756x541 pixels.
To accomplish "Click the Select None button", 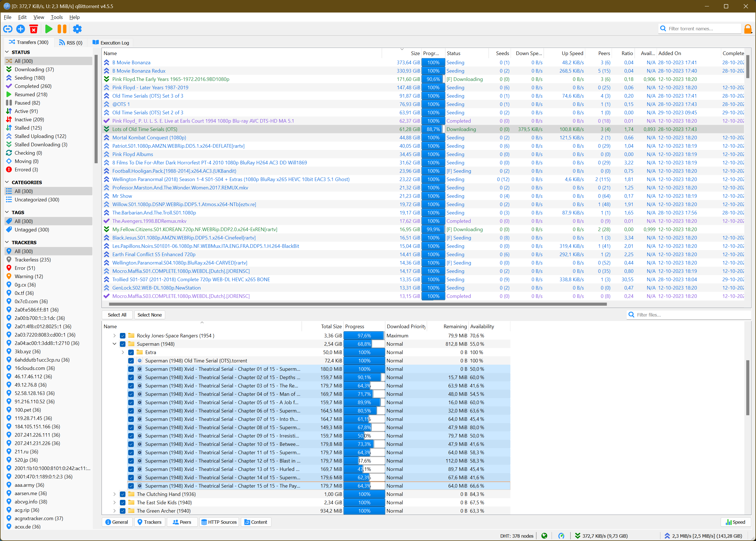I will click(150, 315).
